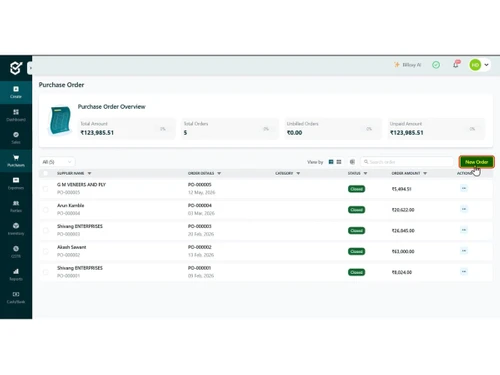
Task: Click Closed status badge for Arun Kamble
Action: (x=356, y=210)
